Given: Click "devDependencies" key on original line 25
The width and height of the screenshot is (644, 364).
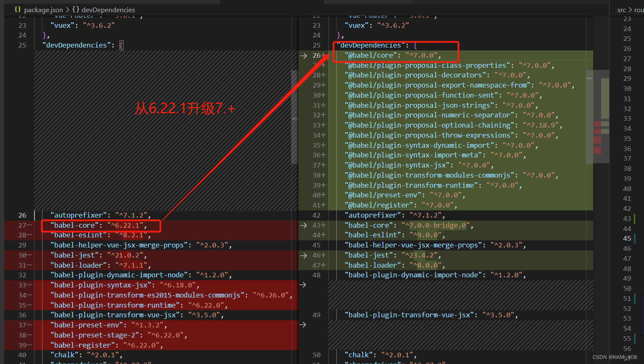Looking at the screenshot, I should coord(77,45).
